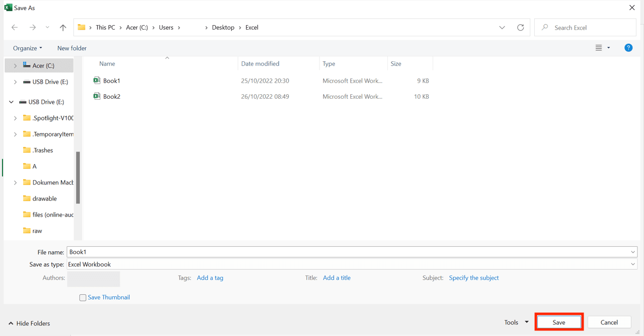This screenshot has width=644, height=336.
Task: Select Acer (C:) in the address path
Action: point(137,28)
